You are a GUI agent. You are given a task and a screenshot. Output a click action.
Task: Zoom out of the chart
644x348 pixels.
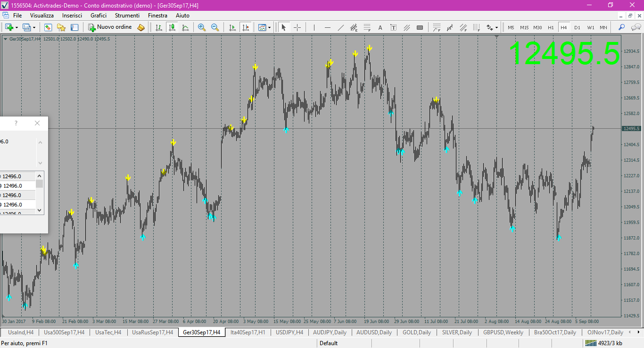click(215, 27)
